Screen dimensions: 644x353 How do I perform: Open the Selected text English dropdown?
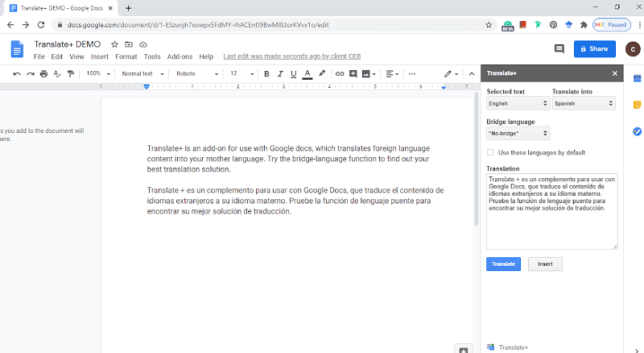[x=518, y=103]
